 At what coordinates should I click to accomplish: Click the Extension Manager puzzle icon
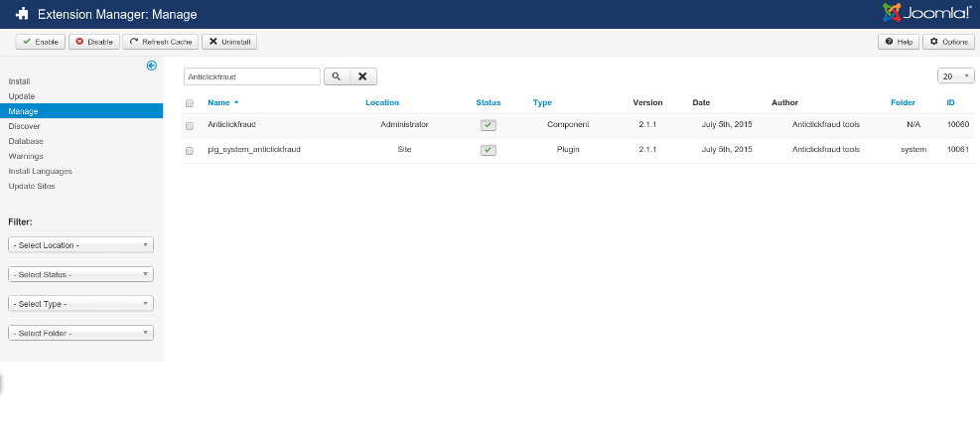click(x=21, y=14)
